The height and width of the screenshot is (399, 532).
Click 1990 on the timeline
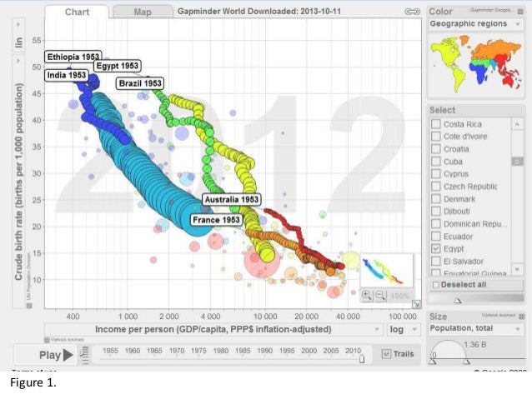[264, 351]
